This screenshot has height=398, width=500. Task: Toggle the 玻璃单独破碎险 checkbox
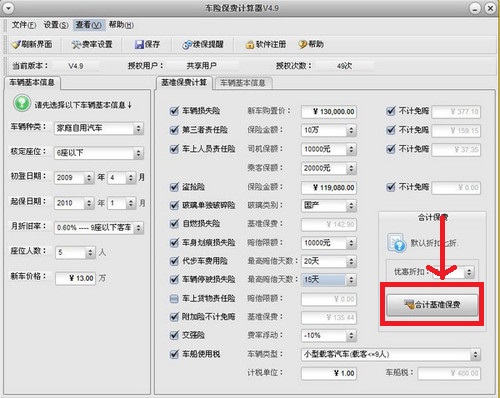click(x=174, y=206)
